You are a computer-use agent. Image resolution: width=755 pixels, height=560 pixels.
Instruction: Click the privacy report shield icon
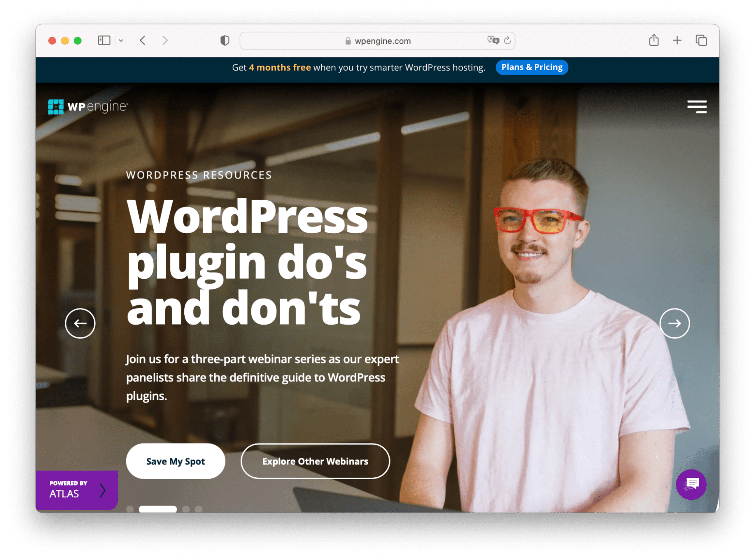tap(225, 40)
